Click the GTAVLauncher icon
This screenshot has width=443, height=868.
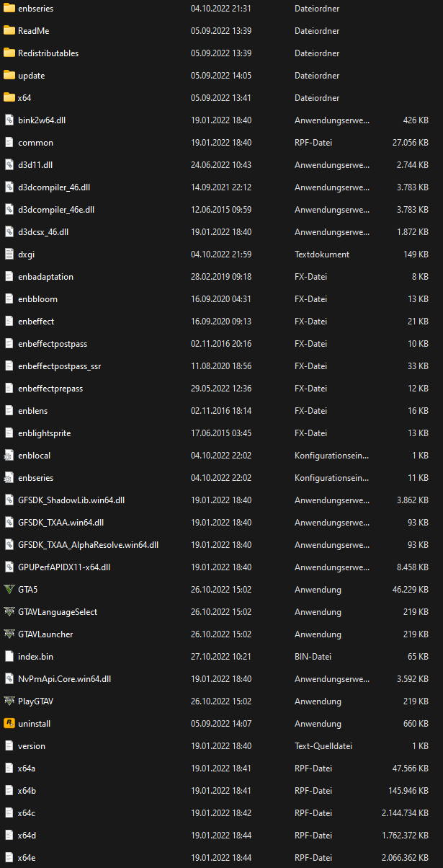point(9,634)
